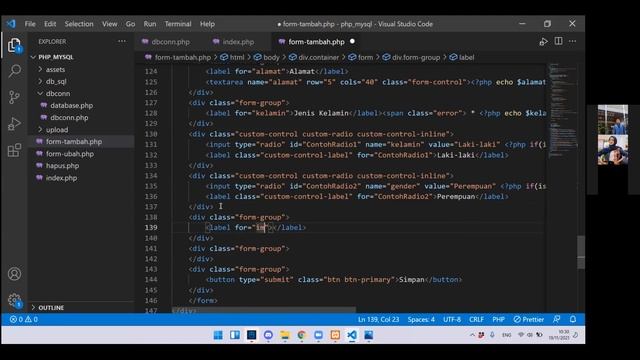Click the Prettier status bar item
Image resolution: width=640 pixels, height=360 pixels.
tap(529, 319)
